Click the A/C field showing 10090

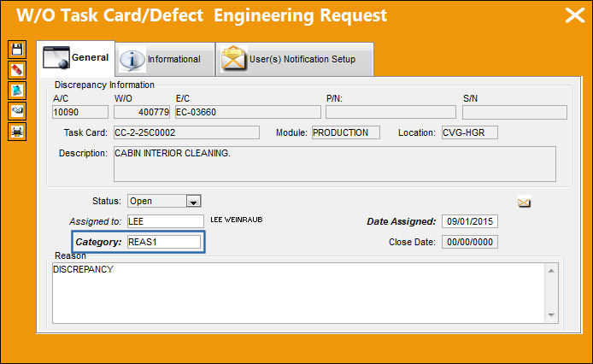[x=80, y=112]
